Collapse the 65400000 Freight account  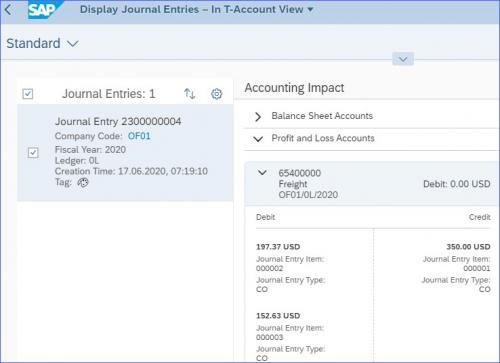(x=262, y=173)
